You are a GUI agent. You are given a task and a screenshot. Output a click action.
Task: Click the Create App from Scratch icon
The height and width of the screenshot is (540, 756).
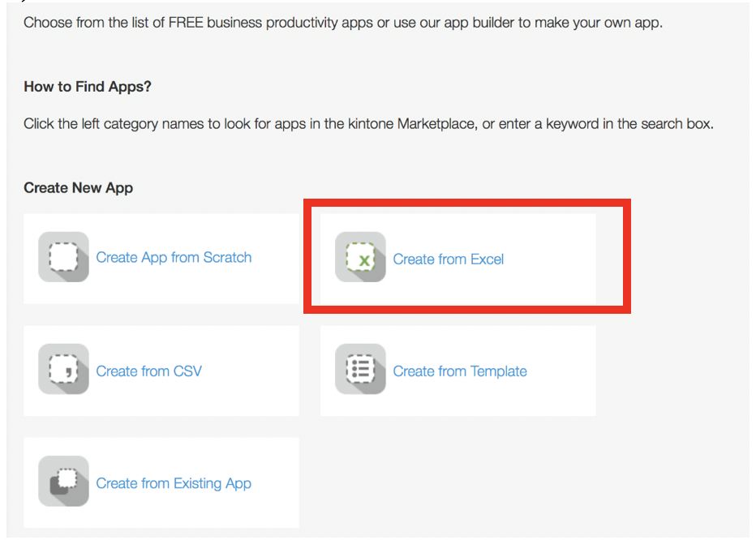pyautogui.click(x=63, y=258)
